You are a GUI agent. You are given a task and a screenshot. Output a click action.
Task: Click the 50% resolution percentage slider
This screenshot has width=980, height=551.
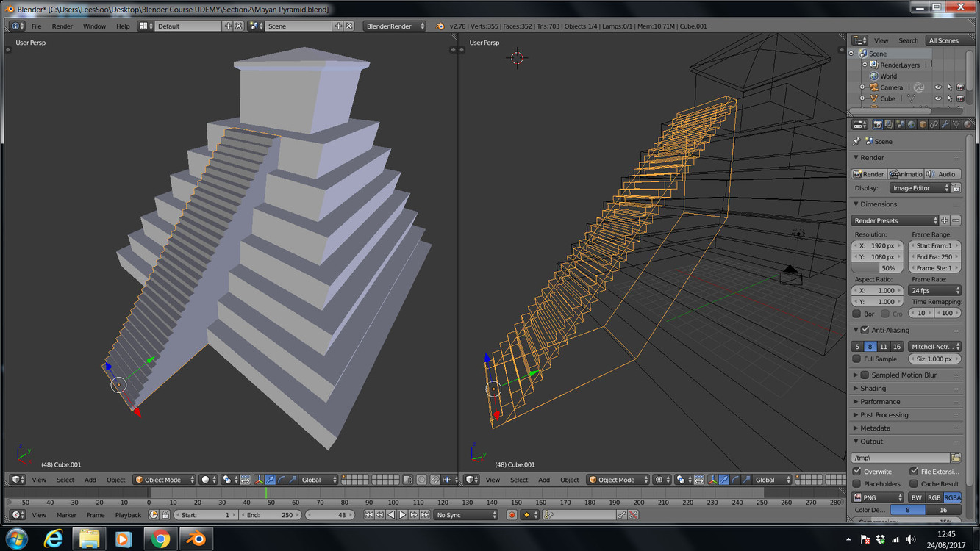pyautogui.click(x=877, y=268)
